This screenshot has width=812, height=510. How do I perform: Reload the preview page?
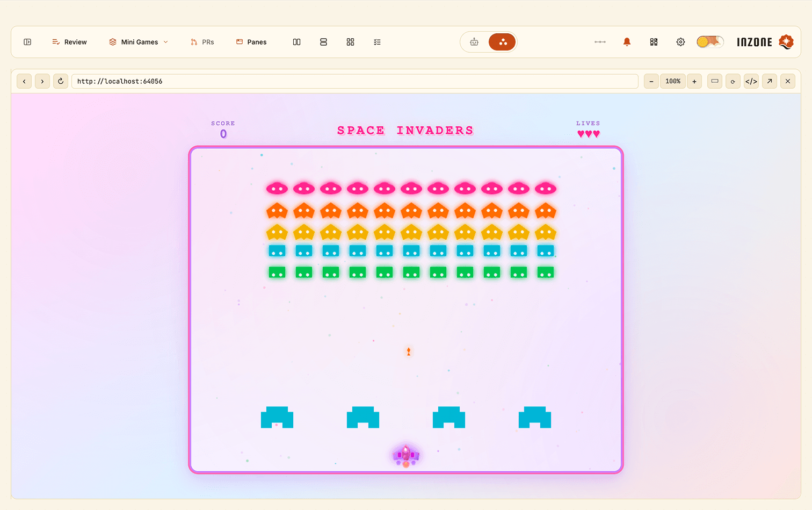[61, 81]
